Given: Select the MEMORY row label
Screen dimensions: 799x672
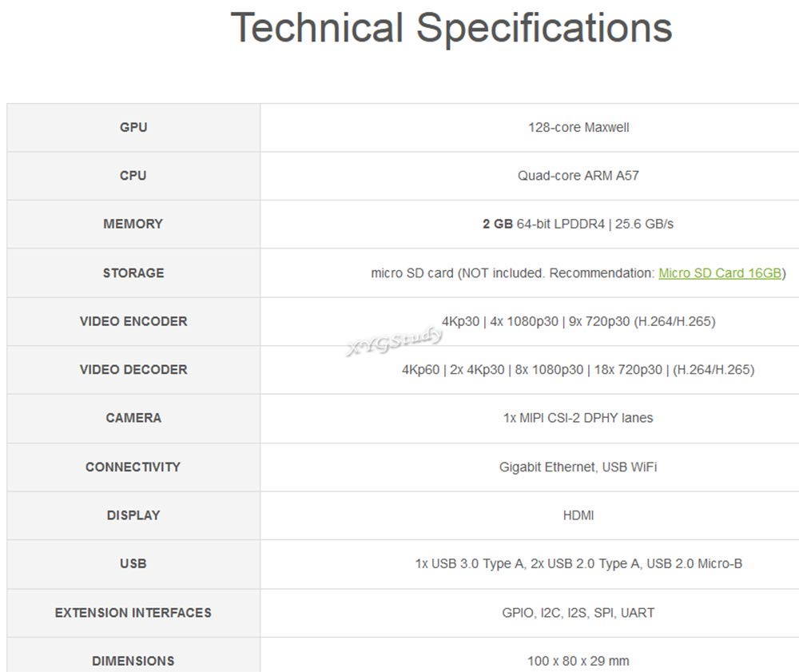Looking at the screenshot, I should pos(133,224).
